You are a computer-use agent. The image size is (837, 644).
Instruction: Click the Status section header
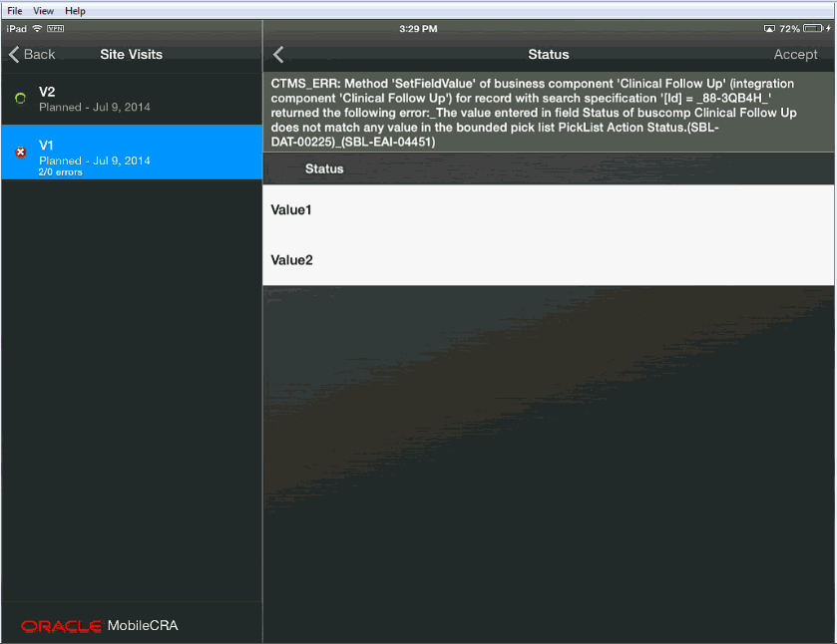tap(549, 168)
